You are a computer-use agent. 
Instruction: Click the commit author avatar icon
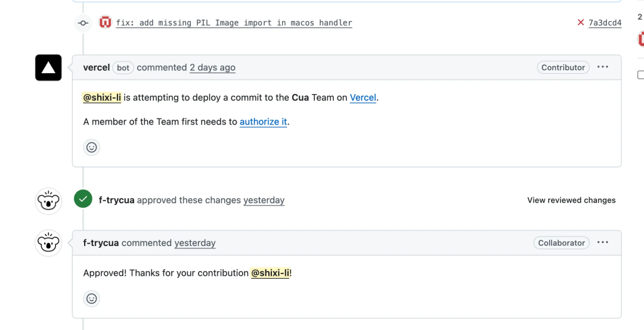point(106,23)
